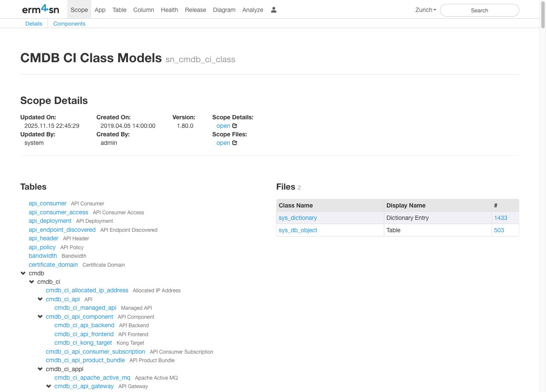The width and height of the screenshot is (546, 392).
Task: Switch to the Details tab
Action: [34, 23]
